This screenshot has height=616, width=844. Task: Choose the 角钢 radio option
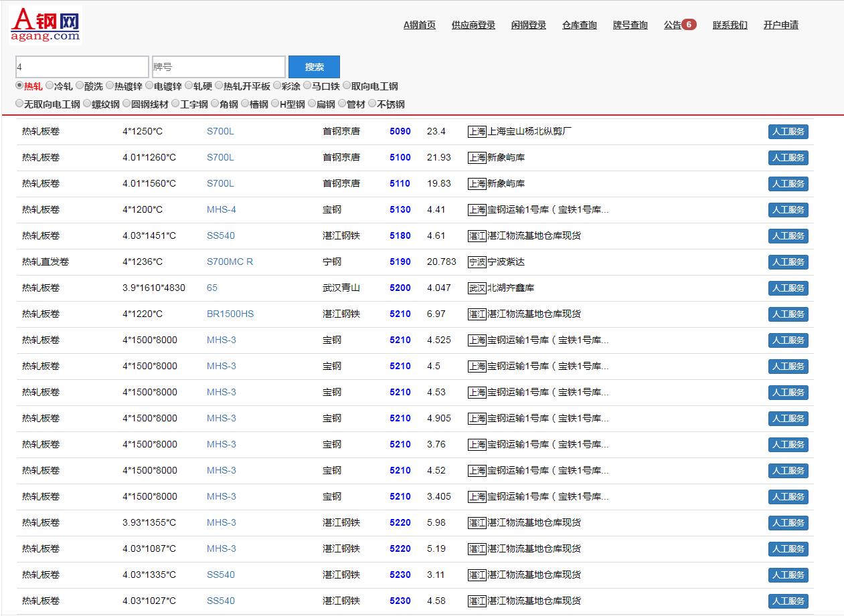(215, 104)
